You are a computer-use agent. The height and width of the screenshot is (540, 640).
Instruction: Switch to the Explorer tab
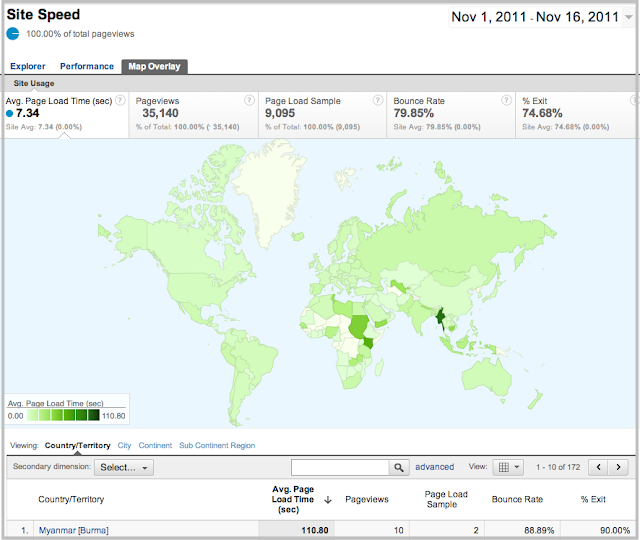(x=28, y=66)
